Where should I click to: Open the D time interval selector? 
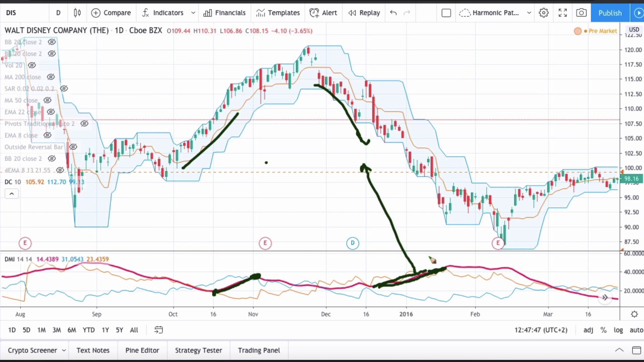[x=58, y=13]
